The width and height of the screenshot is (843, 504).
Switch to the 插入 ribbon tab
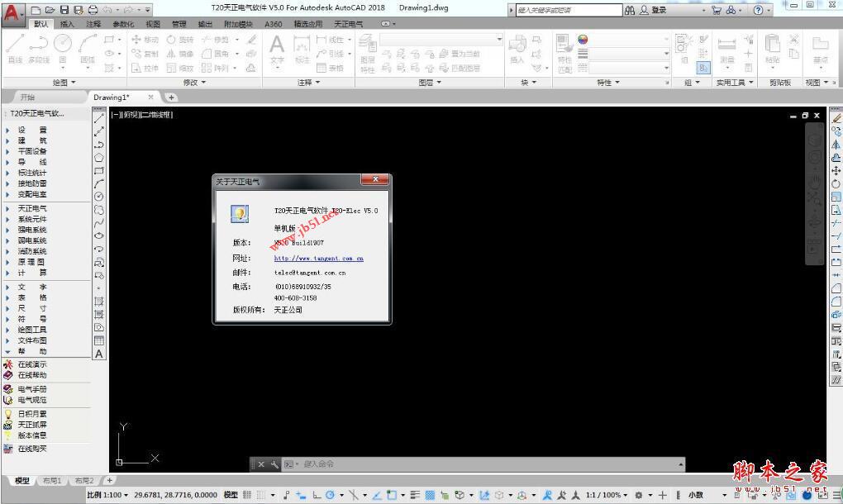pyautogui.click(x=67, y=24)
